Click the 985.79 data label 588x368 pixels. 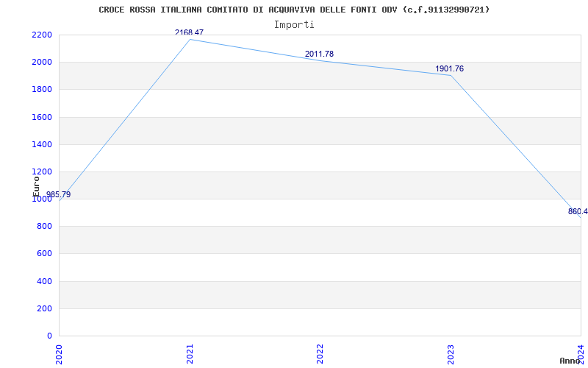[x=58, y=194]
